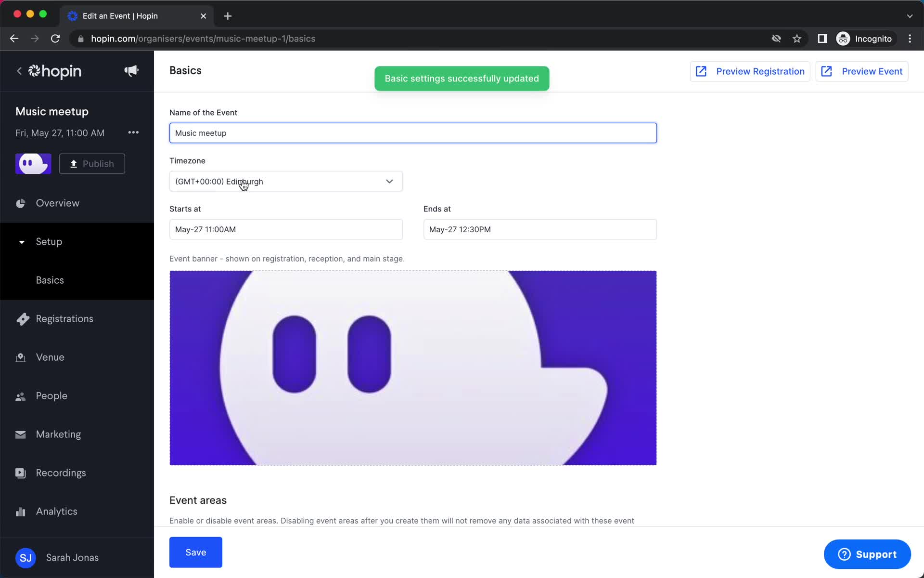The width and height of the screenshot is (924, 578).
Task: Expand the tab search chevron
Action: point(910,16)
